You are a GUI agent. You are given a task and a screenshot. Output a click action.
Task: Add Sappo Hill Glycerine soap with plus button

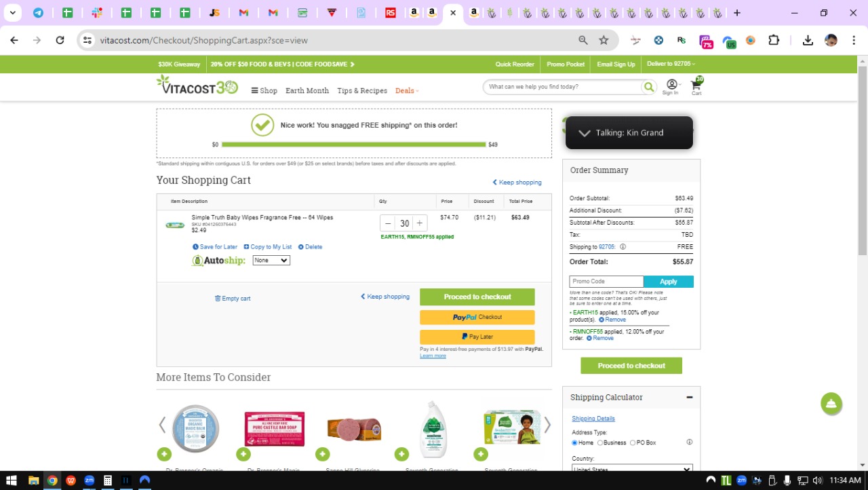pyautogui.click(x=322, y=454)
